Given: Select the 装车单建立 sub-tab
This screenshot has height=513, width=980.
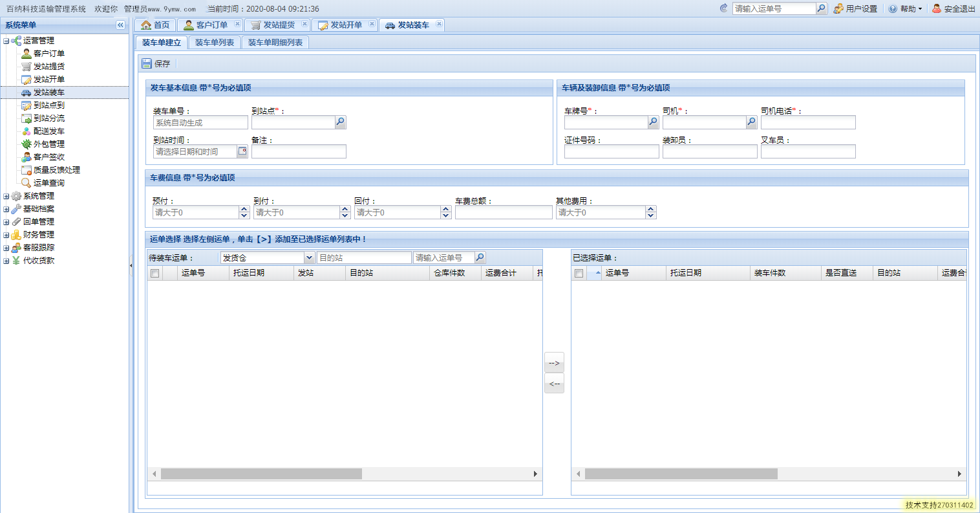Looking at the screenshot, I should click(x=162, y=42).
